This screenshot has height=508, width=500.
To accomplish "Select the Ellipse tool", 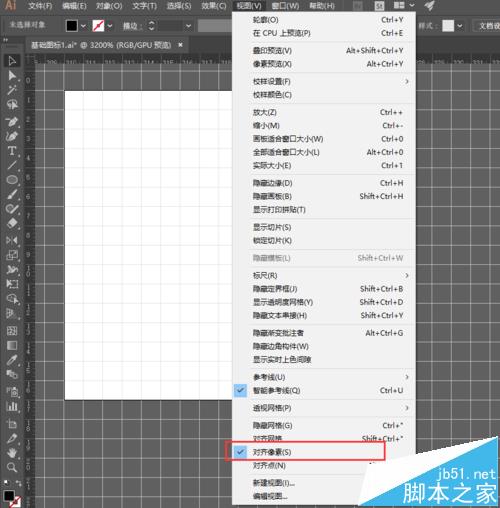I will coord(12,180).
